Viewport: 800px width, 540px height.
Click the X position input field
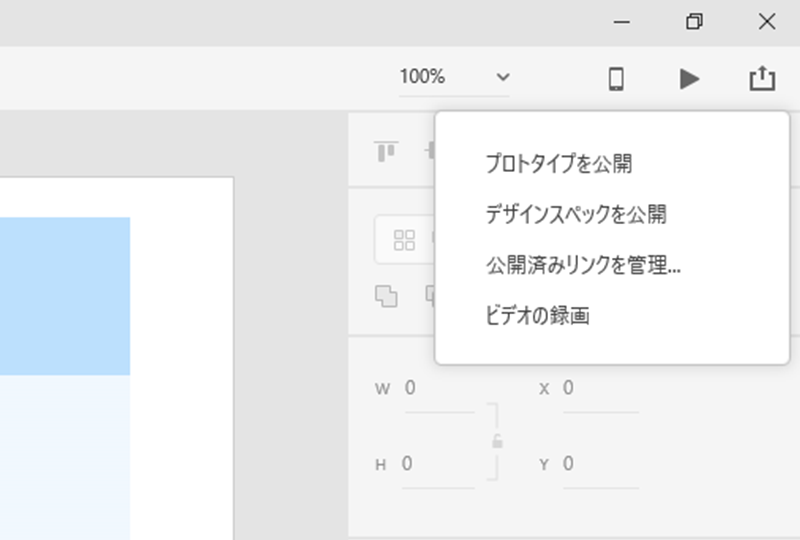click(x=600, y=389)
